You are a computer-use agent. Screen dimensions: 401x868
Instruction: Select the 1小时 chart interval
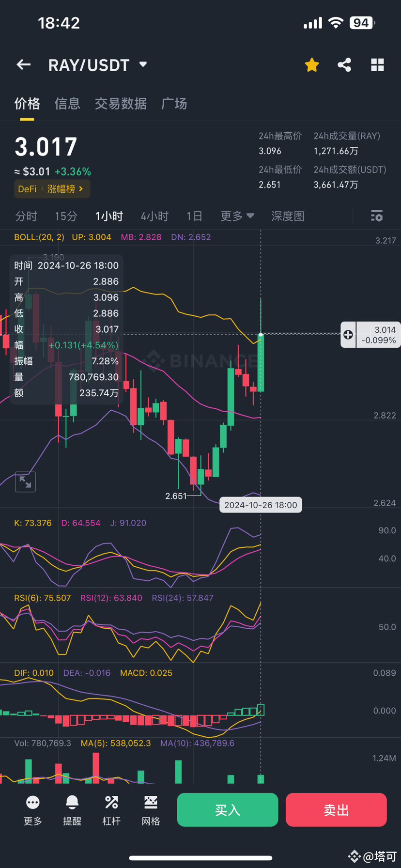(109, 216)
